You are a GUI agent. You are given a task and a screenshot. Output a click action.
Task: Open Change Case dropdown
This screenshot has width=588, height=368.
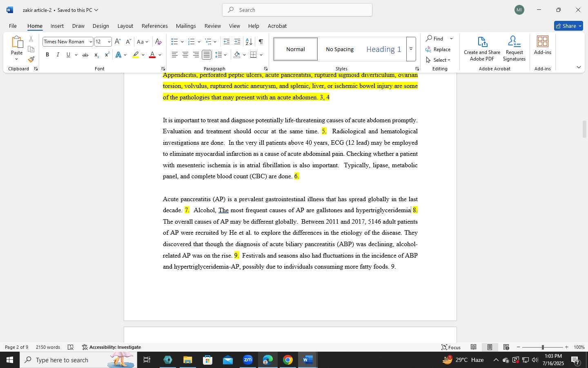[143, 42]
